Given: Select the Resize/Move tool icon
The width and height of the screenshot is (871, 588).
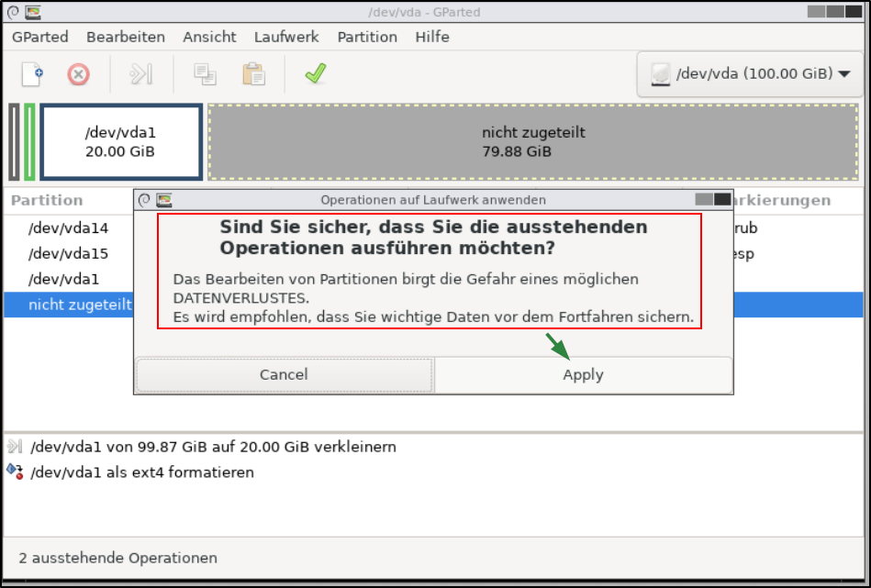Looking at the screenshot, I should click(140, 73).
